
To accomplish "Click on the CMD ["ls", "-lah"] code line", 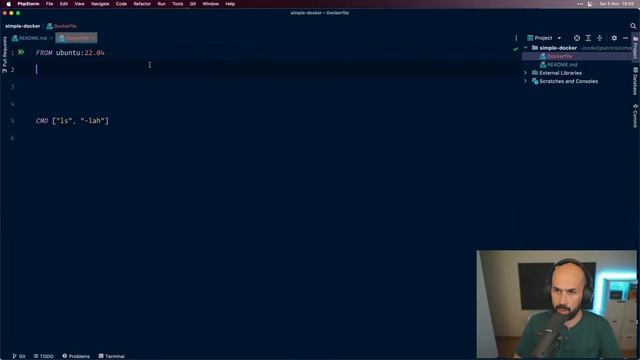I will (72, 121).
